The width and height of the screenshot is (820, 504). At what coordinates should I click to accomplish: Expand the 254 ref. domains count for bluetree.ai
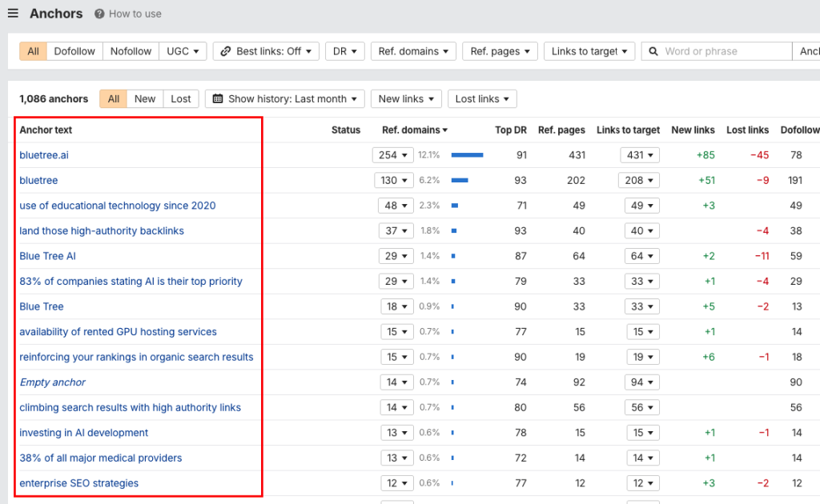click(x=393, y=154)
